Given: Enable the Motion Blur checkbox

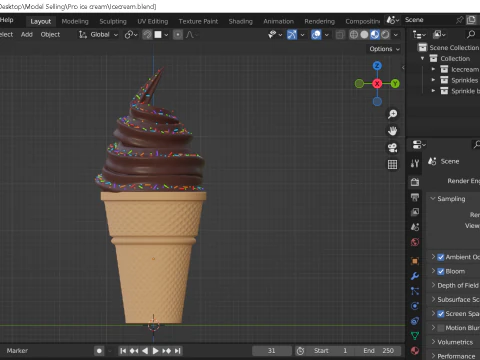Looking at the screenshot, I should (441, 328).
